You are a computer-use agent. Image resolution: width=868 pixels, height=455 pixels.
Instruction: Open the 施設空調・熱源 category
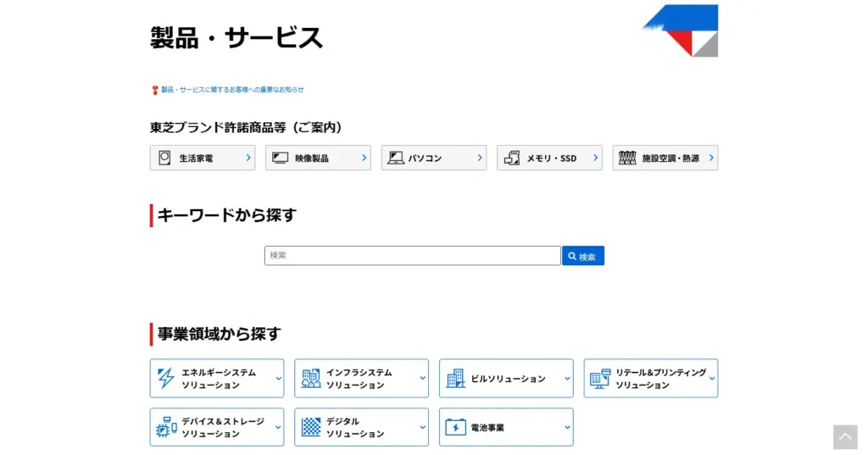click(x=665, y=158)
